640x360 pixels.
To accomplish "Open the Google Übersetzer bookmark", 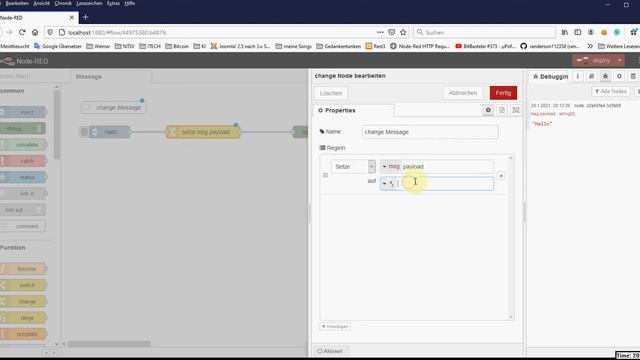I will pyautogui.click(x=58, y=46).
